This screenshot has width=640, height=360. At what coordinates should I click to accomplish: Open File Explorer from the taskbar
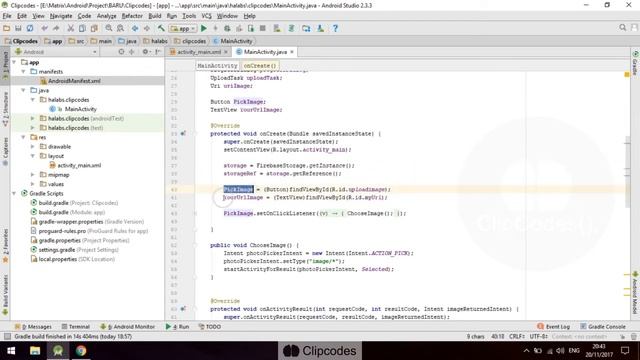(35, 351)
